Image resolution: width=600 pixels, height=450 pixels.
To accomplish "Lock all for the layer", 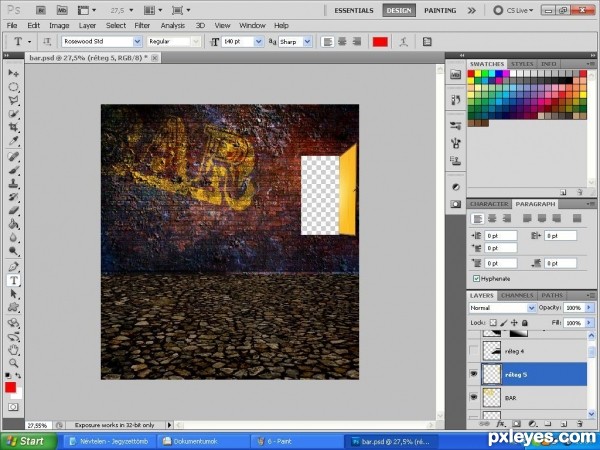I will (525, 323).
